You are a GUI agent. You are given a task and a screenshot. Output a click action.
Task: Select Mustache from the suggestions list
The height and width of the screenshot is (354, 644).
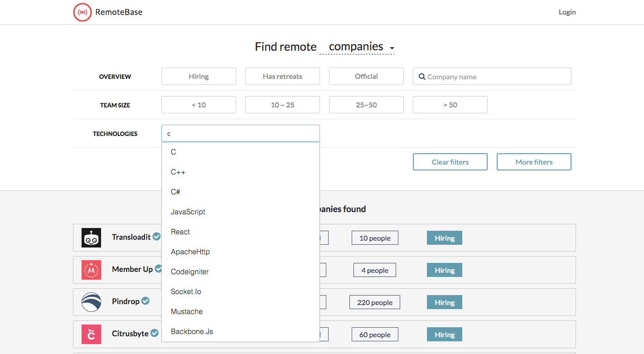[241, 312]
